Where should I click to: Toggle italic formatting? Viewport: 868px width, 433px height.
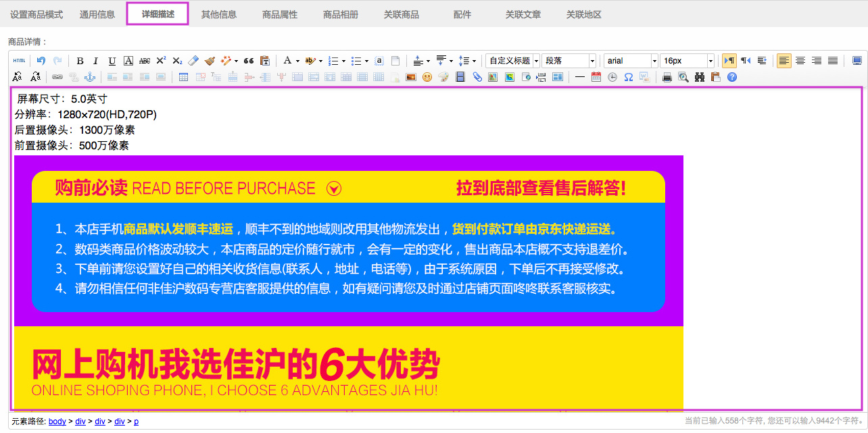96,61
